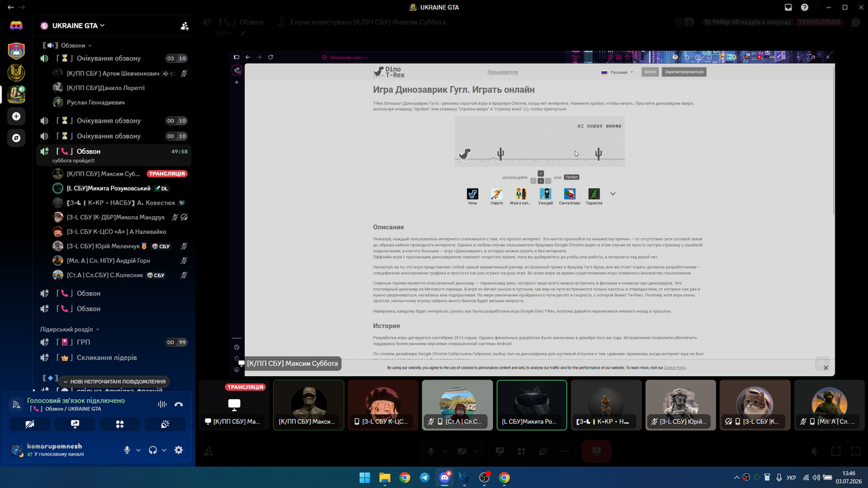
Task: Add a server with the plus icon
Action: click(x=16, y=116)
